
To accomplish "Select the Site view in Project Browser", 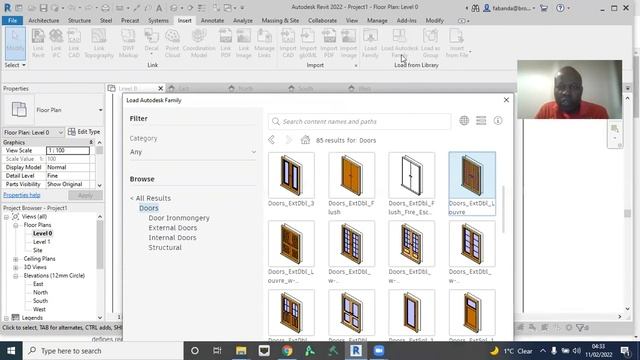I will [x=38, y=250].
